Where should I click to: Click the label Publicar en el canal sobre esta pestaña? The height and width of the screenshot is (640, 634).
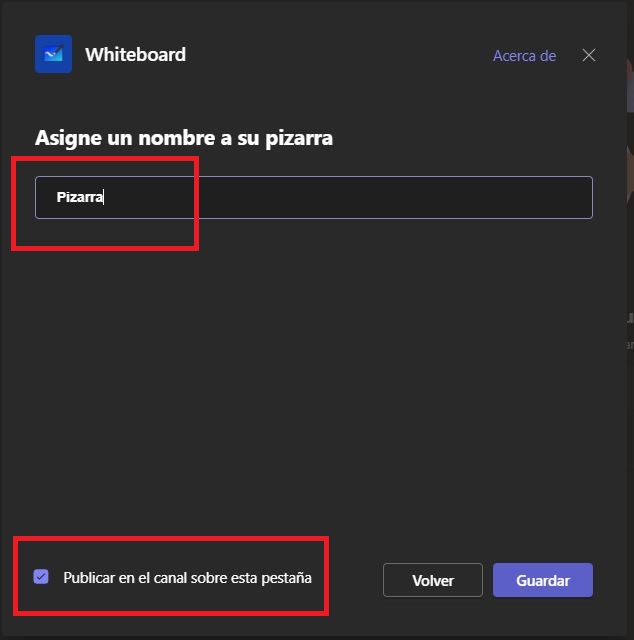click(187, 578)
